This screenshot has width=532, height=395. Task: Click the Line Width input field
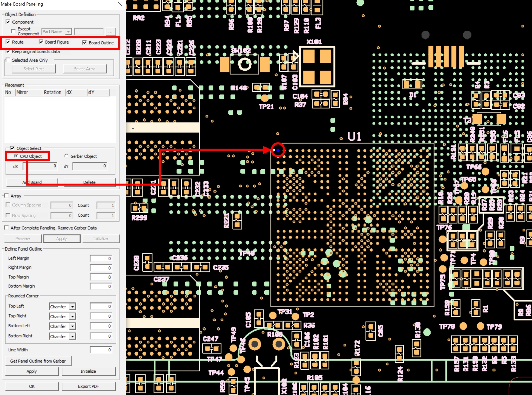[x=101, y=350]
